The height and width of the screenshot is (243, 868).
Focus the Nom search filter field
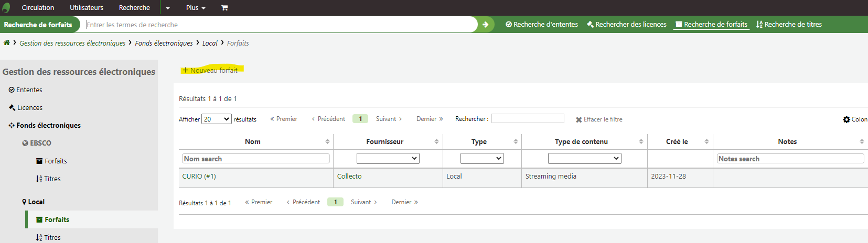tap(256, 159)
